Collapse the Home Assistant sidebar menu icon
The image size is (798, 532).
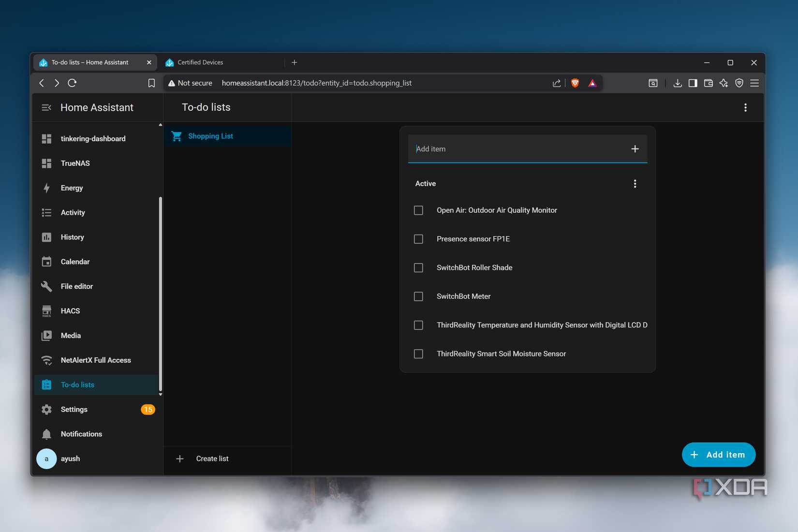point(46,107)
